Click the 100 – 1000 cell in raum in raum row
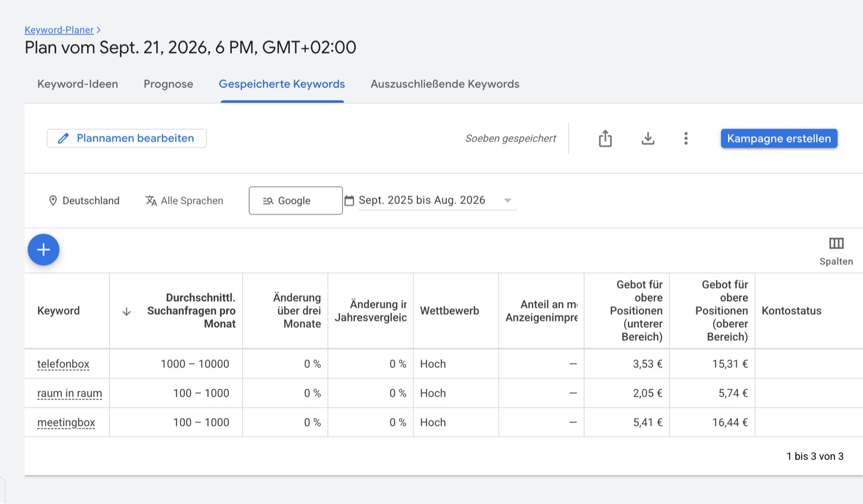Viewport: 863px width, 504px height. 201,393
